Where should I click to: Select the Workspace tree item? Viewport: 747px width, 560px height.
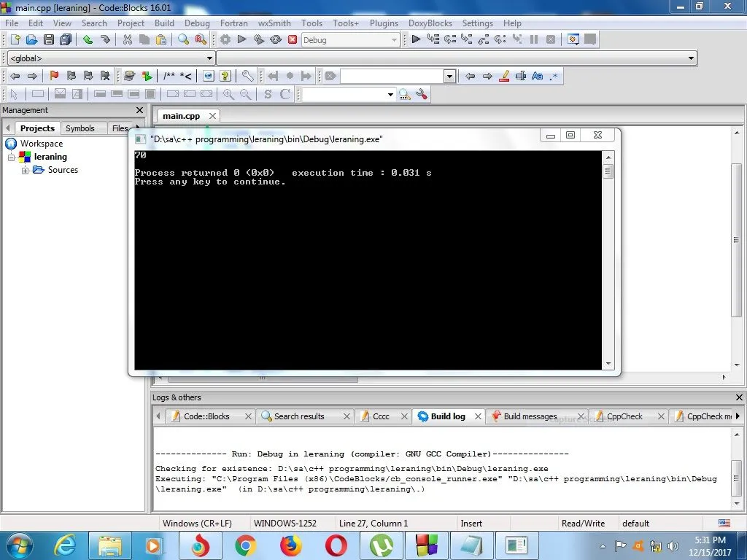coord(42,144)
